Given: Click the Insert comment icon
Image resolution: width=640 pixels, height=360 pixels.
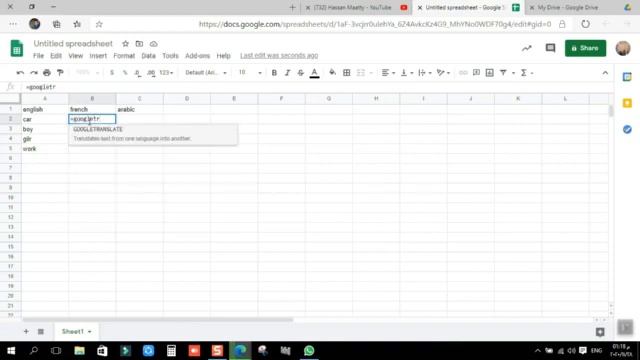Looking at the screenshot, I should (x=476, y=73).
